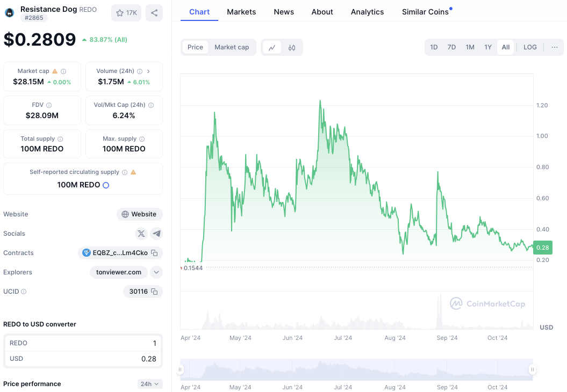Open the Website link button

(x=140, y=214)
